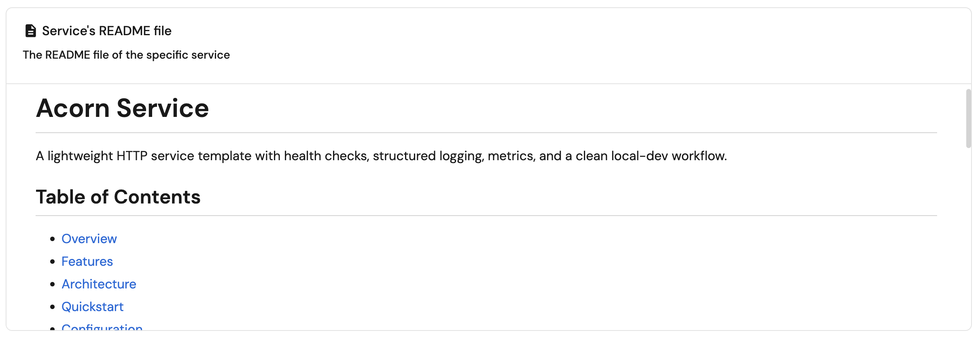
Task: Jump to the Features section link
Action: pyautogui.click(x=87, y=261)
